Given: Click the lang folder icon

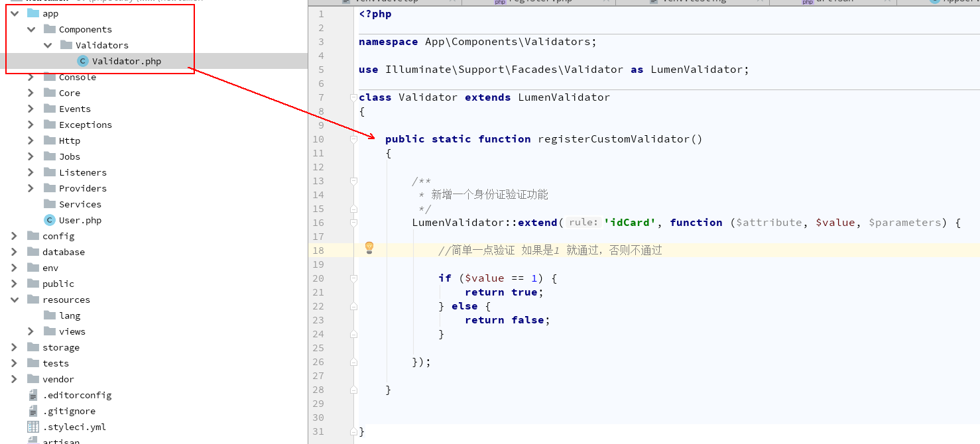Looking at the screenshot, I should coord(49,315).
